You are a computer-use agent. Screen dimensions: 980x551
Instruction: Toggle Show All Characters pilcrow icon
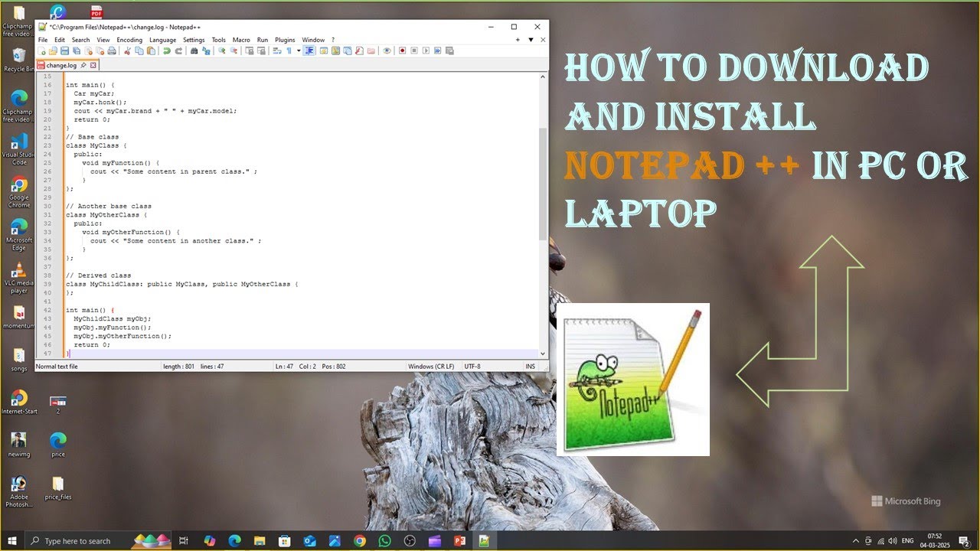289,51
